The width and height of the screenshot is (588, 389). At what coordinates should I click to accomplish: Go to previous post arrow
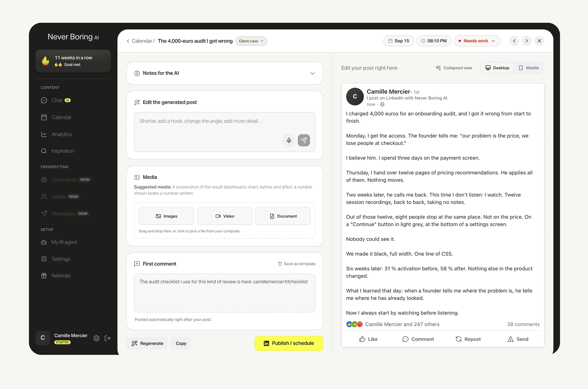[514, 41]
